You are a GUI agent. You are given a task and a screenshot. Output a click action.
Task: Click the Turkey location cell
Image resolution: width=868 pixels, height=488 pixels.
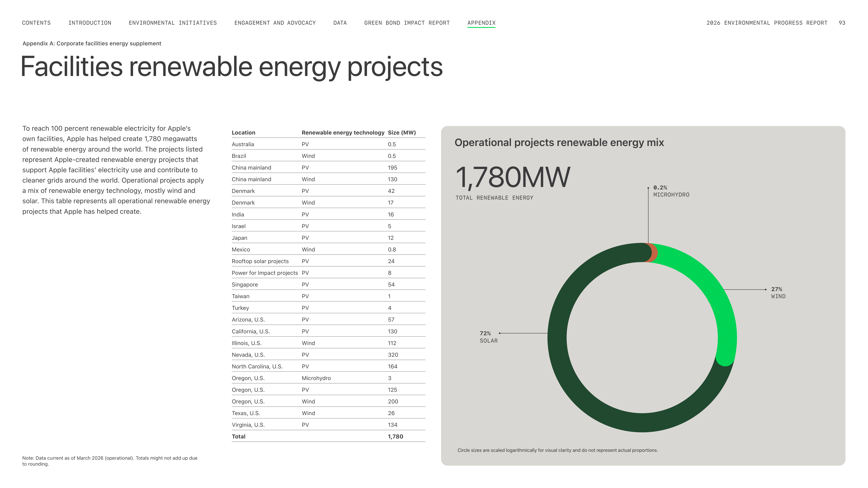tap(240, 308)
